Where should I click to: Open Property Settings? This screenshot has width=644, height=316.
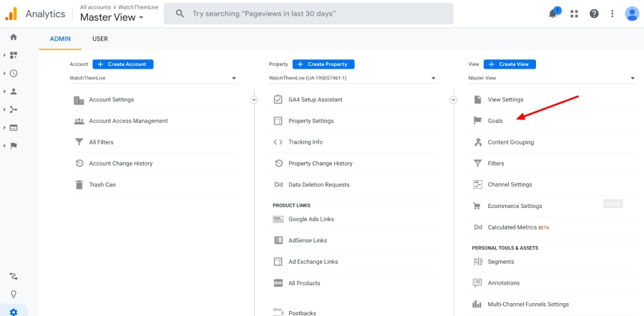353,121
